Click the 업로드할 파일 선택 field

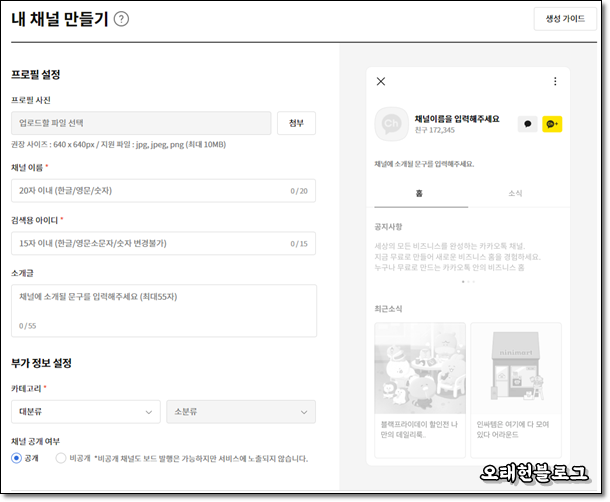(141, 123)
